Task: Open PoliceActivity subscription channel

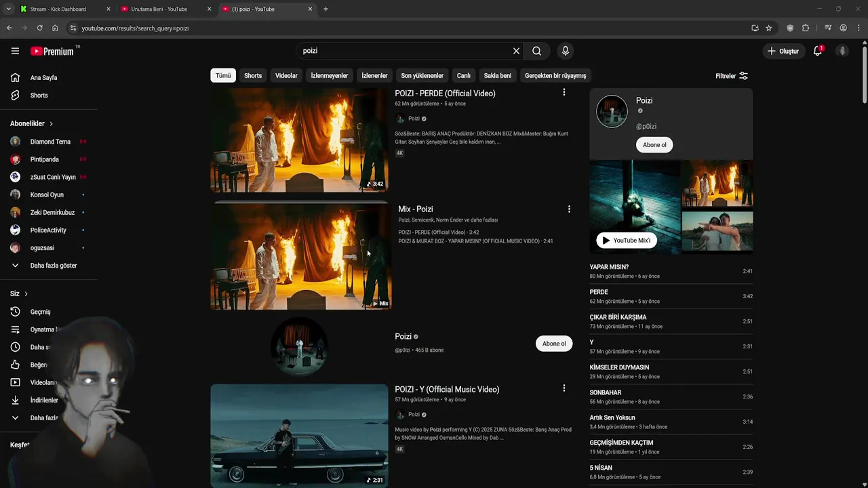Action: [49, 230]
